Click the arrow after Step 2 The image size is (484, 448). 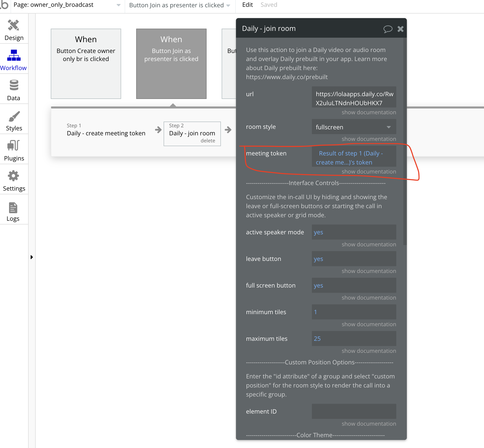coord(228,130)
